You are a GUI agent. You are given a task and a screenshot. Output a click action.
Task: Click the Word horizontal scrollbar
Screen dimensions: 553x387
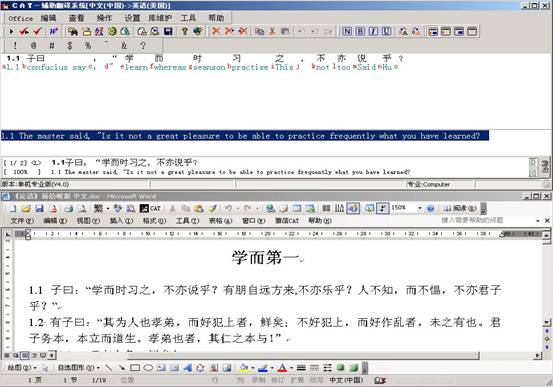(303, 355)
